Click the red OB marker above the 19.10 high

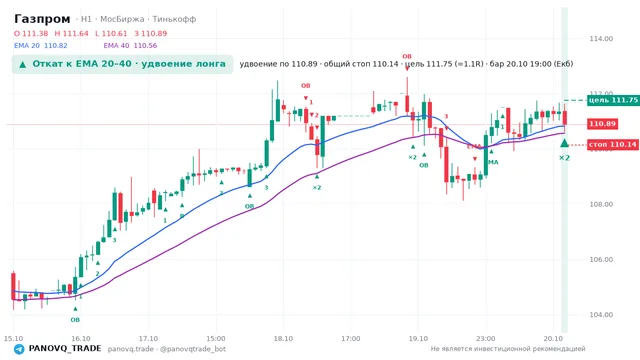(407, 56)
